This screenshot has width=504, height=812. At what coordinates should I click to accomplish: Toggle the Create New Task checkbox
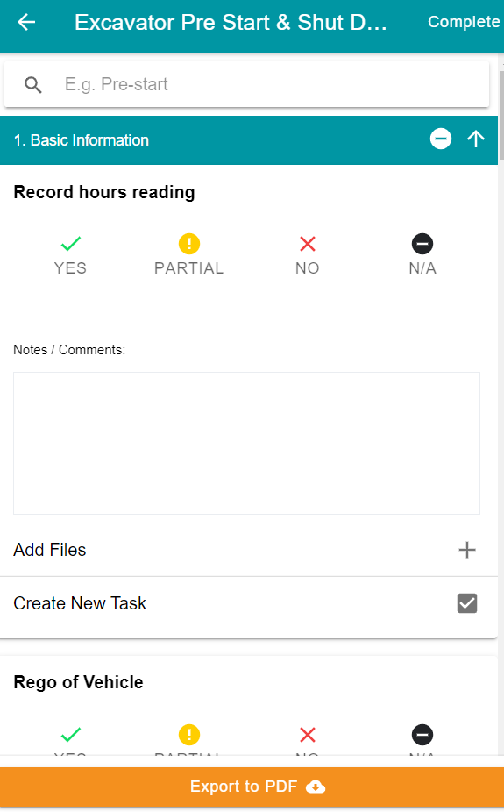(466, 603)
